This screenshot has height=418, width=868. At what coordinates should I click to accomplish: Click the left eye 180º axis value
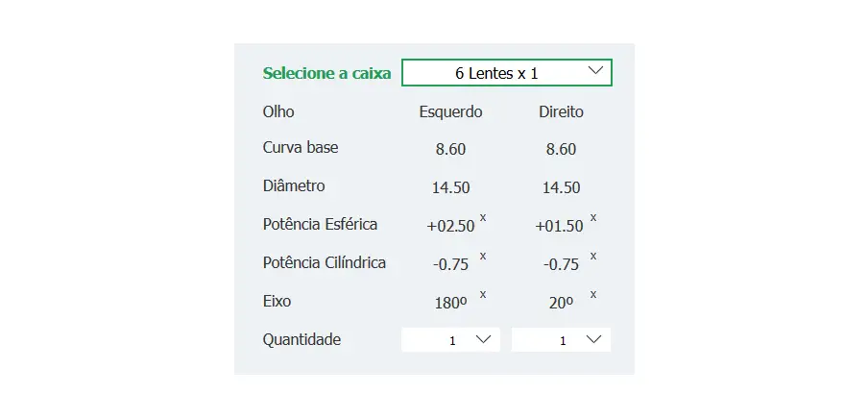pos(450,303)
